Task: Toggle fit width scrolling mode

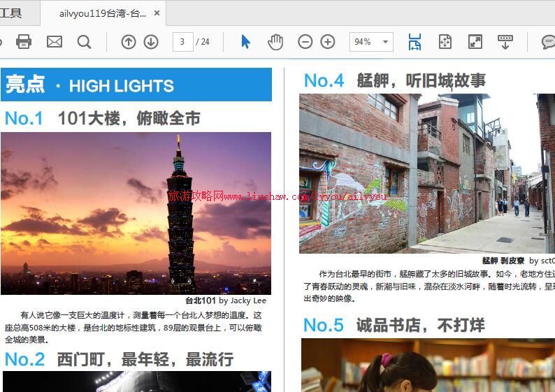Action: [x=415, y=42]
